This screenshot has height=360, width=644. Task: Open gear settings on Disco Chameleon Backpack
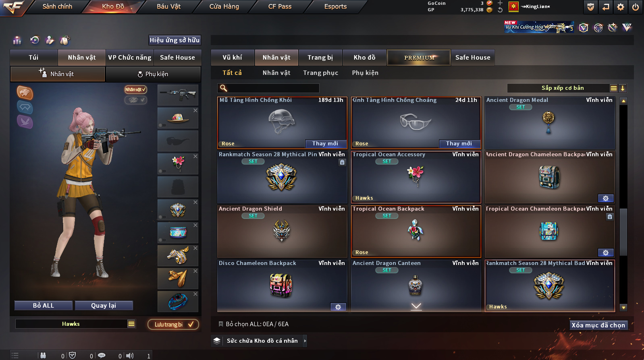pos(338,307)
